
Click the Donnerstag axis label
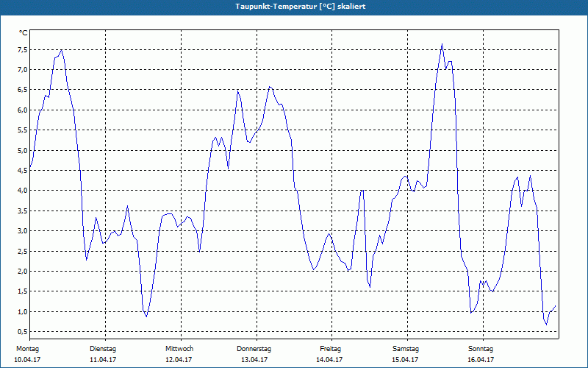254,349
